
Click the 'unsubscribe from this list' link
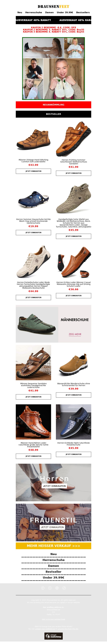(68, 629)
